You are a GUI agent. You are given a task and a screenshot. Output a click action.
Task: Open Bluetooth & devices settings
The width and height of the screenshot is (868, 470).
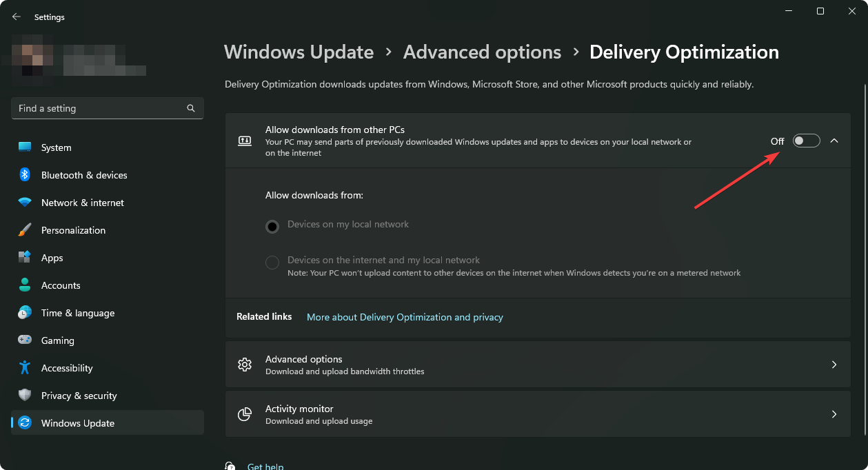click(108, 175)
